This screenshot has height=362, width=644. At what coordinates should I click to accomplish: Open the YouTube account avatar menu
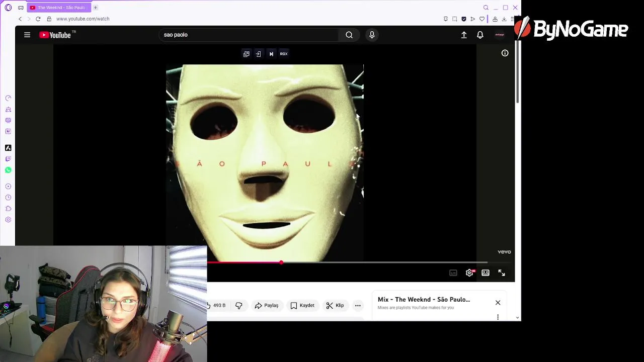[500, 35]
